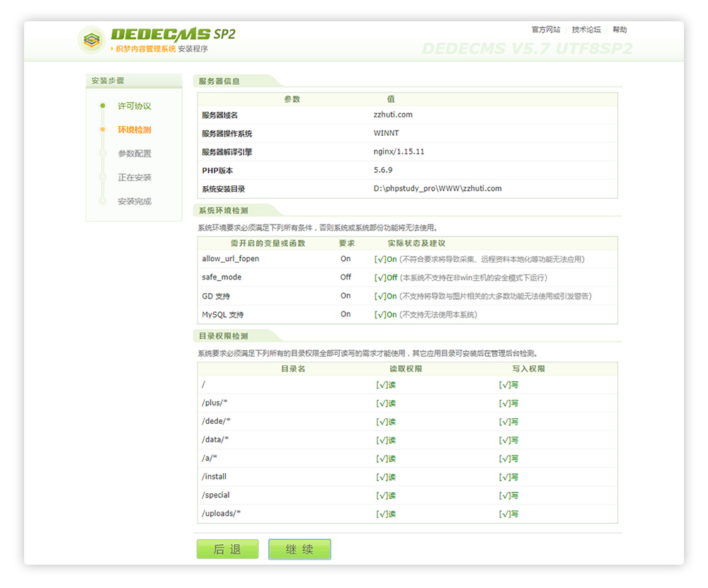Go back with the 后退 button
The width and height of the screenshot is (708, 588).
(x=227, y=549)
